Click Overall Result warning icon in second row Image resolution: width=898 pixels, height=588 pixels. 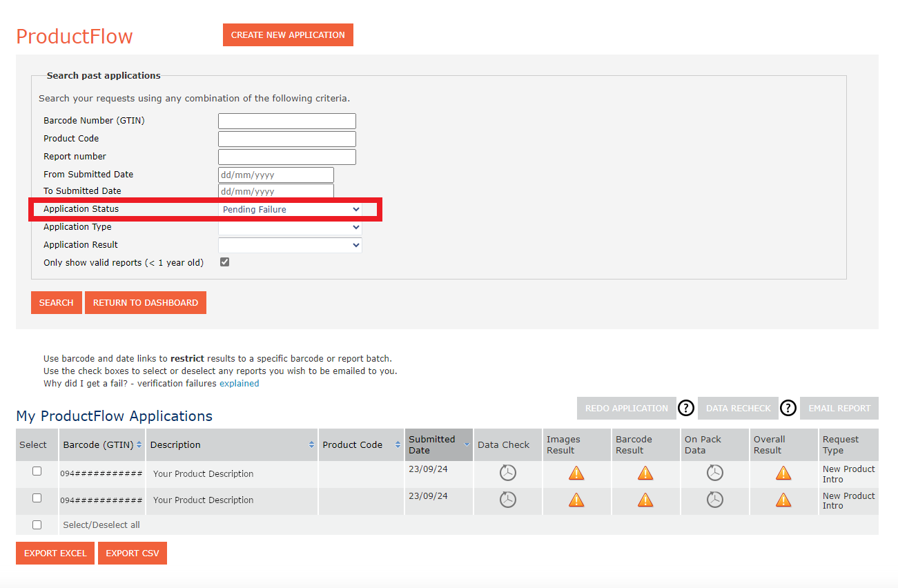783,500
